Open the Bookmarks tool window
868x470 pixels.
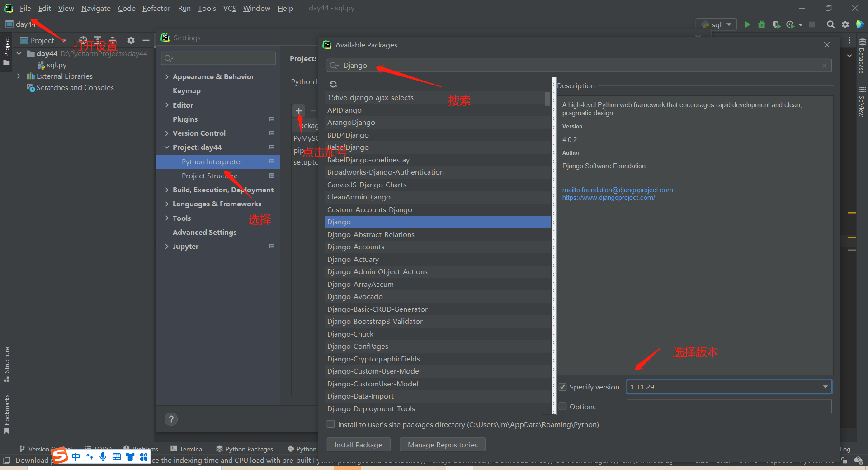point(7,414)
